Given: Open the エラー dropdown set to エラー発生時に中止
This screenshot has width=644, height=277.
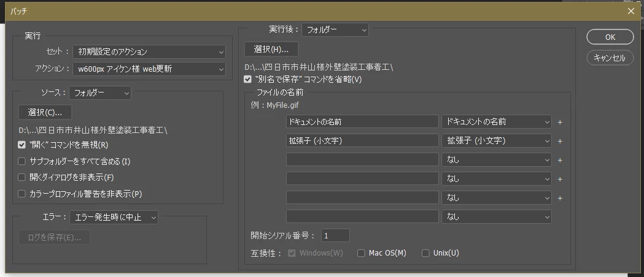Looking at the screenshot, I should click(x=114, y=218).
